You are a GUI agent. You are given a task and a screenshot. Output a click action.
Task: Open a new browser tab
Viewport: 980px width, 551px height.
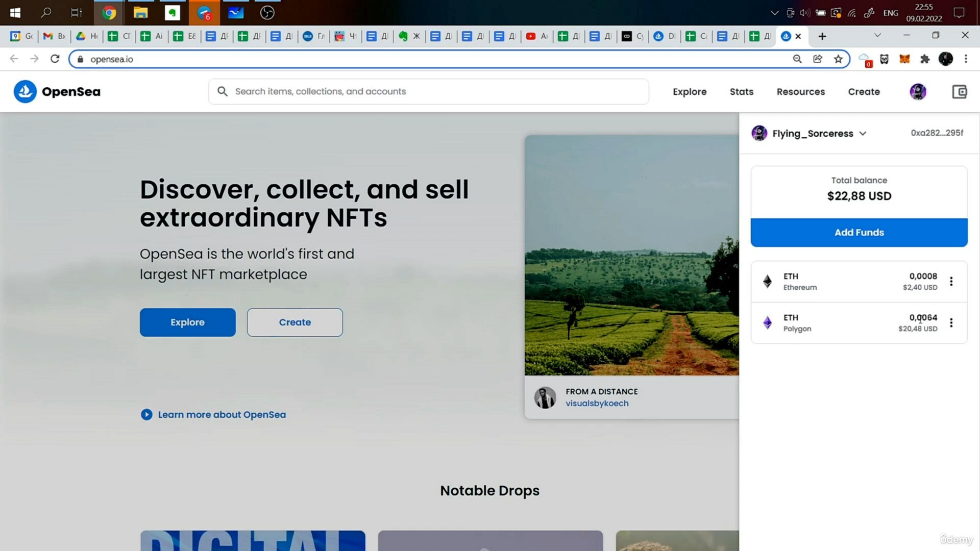[822, 36]
